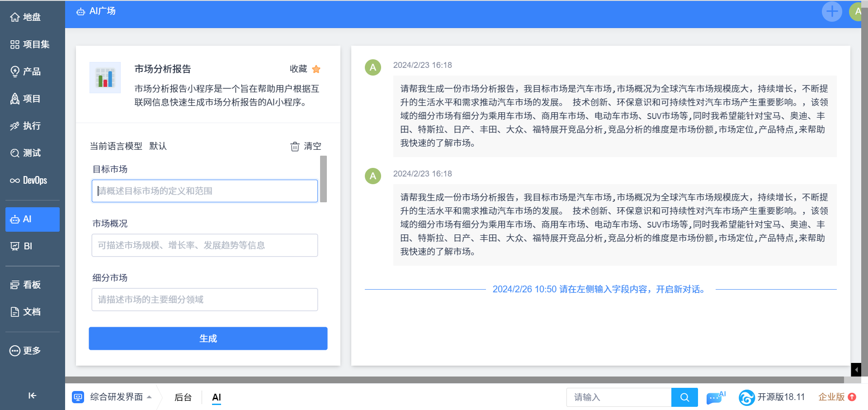This screenshot has height=410, width=868.
Task: Navigate to the 执行 execution section
Action: pyautogui.click(x=25, y=126)
